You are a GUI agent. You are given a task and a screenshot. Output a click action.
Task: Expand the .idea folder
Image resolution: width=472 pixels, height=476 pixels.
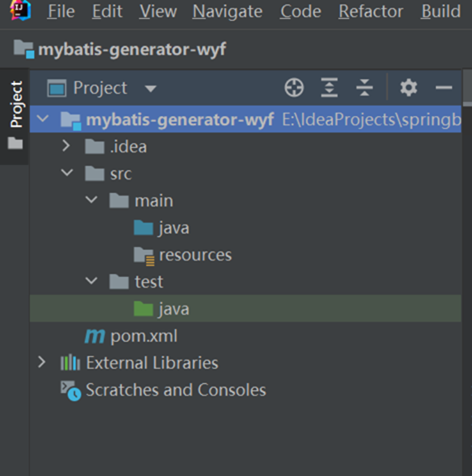pyautogui.click(x=66, y=146)
